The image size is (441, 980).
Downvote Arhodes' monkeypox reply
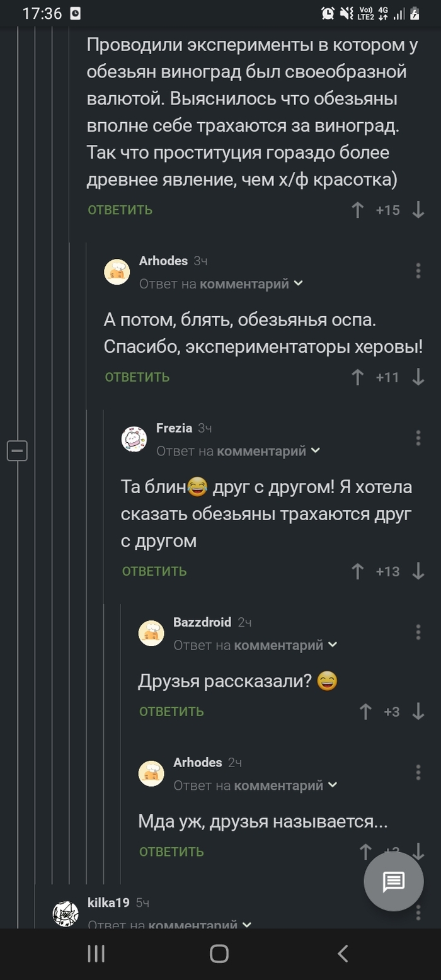pos(418,377)
